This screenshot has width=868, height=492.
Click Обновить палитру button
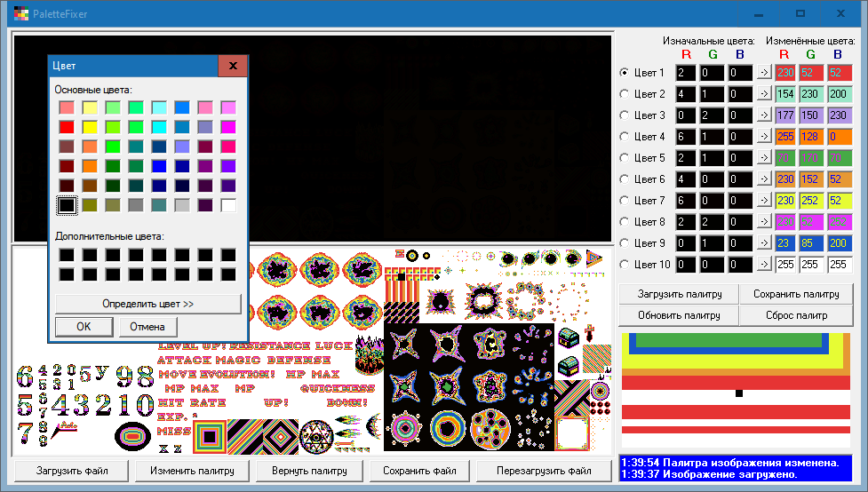click(x=680, y=315)
